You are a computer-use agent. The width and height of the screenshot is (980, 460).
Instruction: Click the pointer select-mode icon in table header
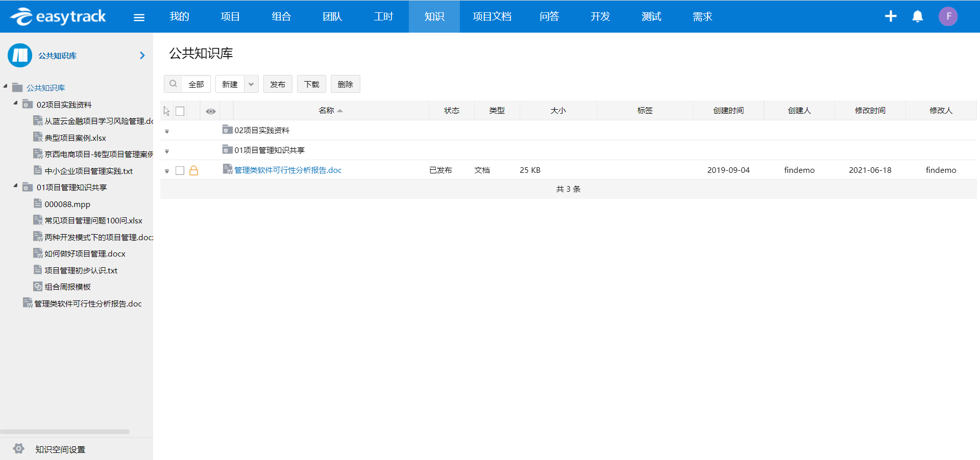pos(166,111)
